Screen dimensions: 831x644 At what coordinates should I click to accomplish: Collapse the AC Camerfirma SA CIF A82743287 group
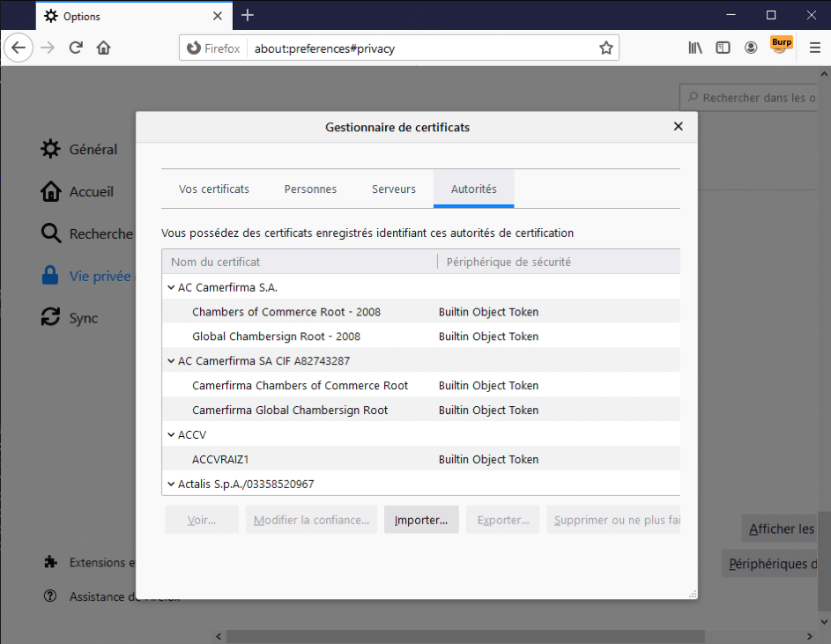[x=170, y=361]
